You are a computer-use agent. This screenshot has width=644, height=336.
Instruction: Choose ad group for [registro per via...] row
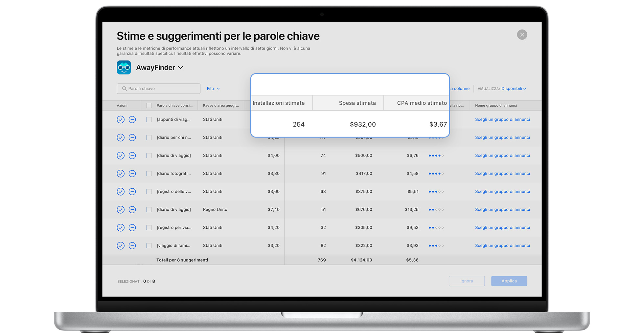502,228
